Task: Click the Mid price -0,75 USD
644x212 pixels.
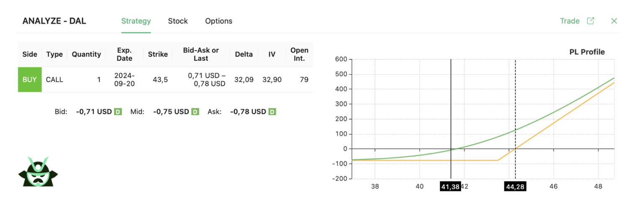Action: tap(171, 112)
